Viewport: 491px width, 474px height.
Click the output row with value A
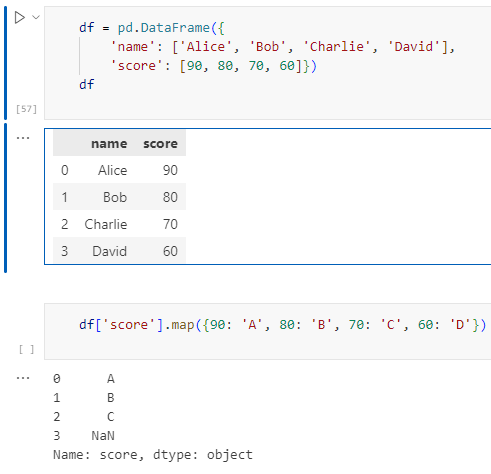(84, 379)
